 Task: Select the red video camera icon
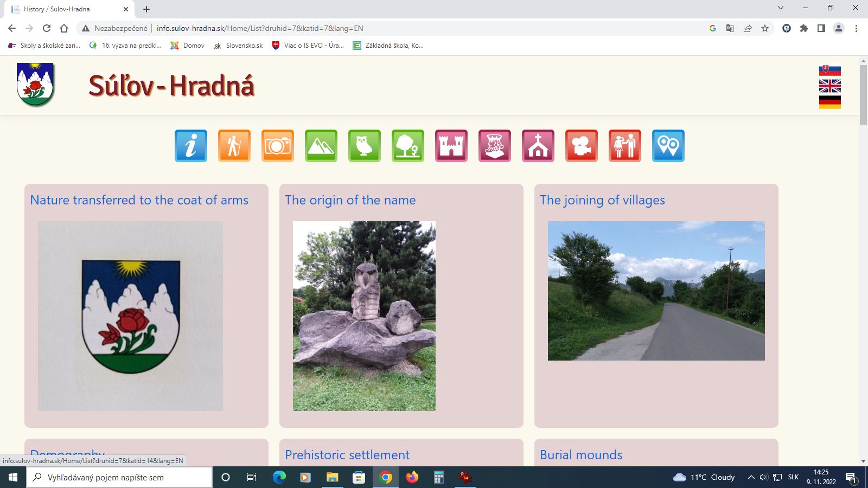[x=582, y=146]
